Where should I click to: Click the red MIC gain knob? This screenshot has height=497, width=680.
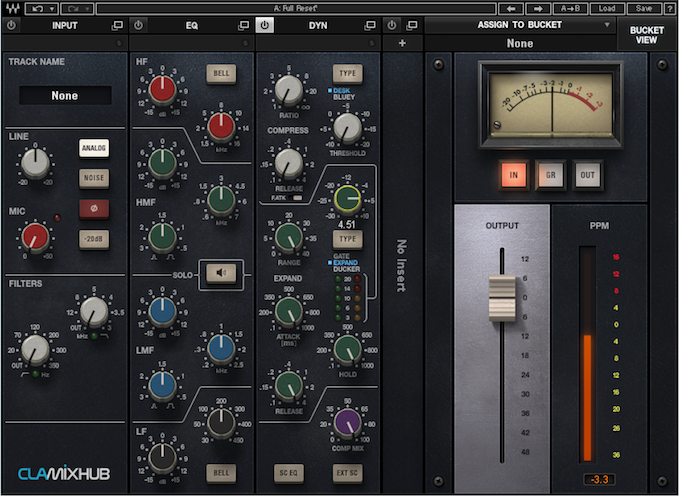(35, 238)
